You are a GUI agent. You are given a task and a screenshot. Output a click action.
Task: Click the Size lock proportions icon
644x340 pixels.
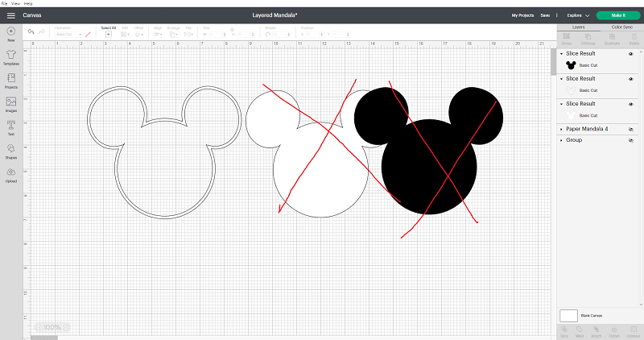[232, 30]
